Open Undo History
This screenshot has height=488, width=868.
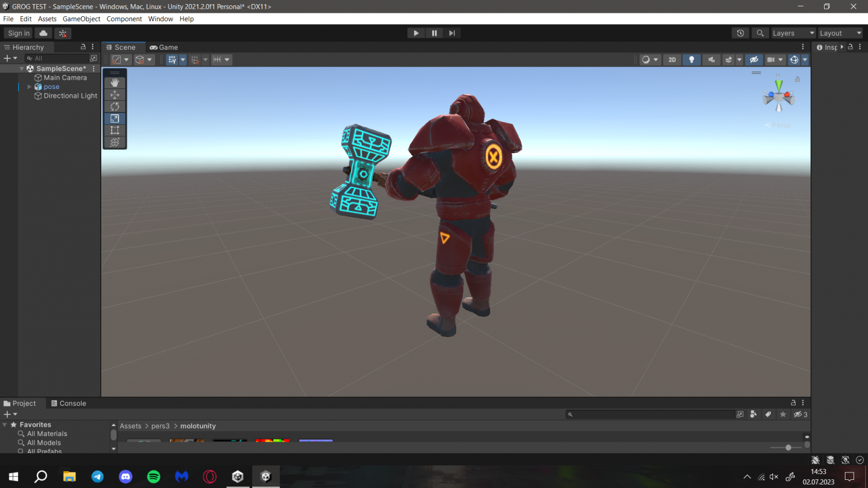(740, 33)
